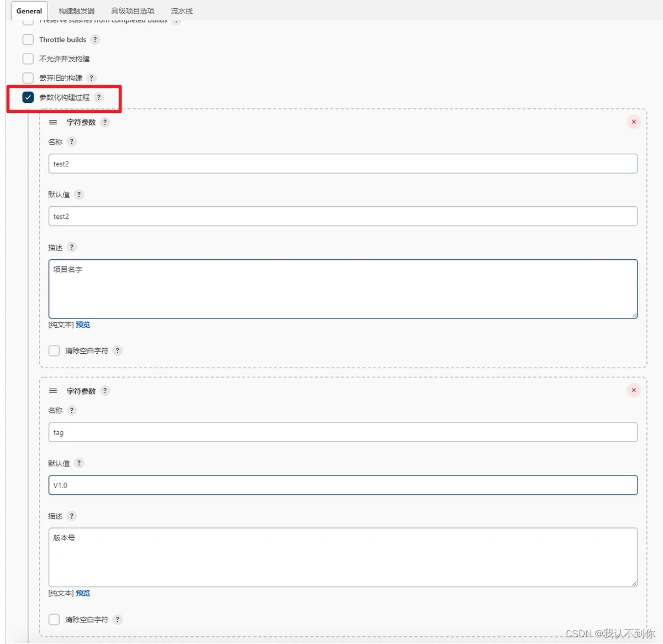This screenshot has height=644, width=663.
Task: Click 预览 link under 版本号 description
Action: [83, 593]
